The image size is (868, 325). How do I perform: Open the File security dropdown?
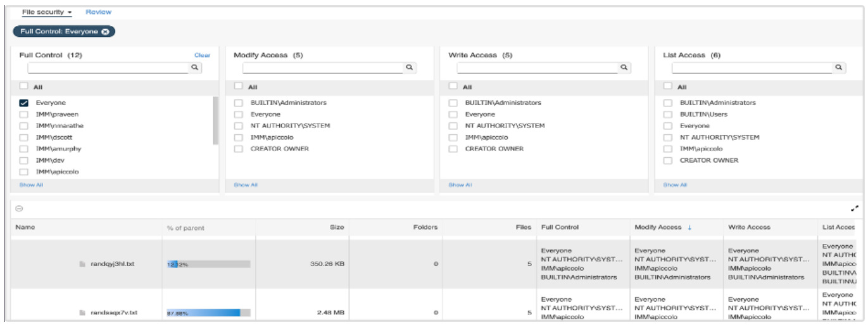click(x=47, y=12)
